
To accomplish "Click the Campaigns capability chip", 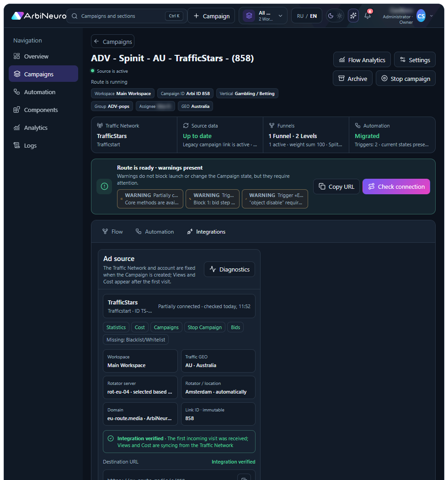I will coord(166,327).
